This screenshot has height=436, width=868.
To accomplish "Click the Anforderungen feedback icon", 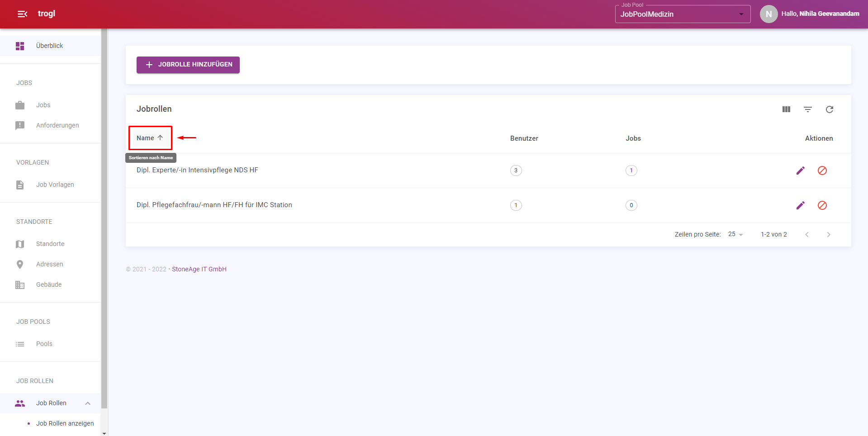I will tap(20, 125).
